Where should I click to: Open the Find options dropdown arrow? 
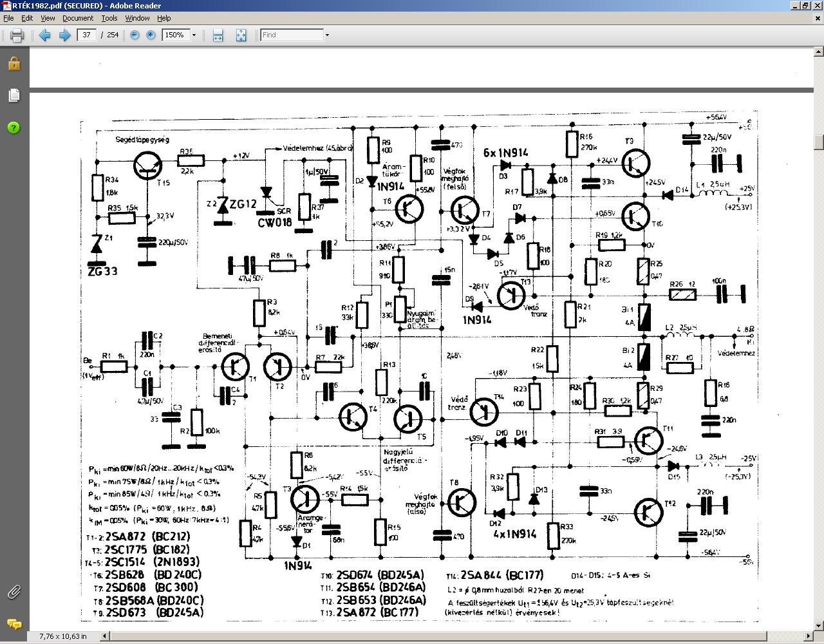[327, 35]
